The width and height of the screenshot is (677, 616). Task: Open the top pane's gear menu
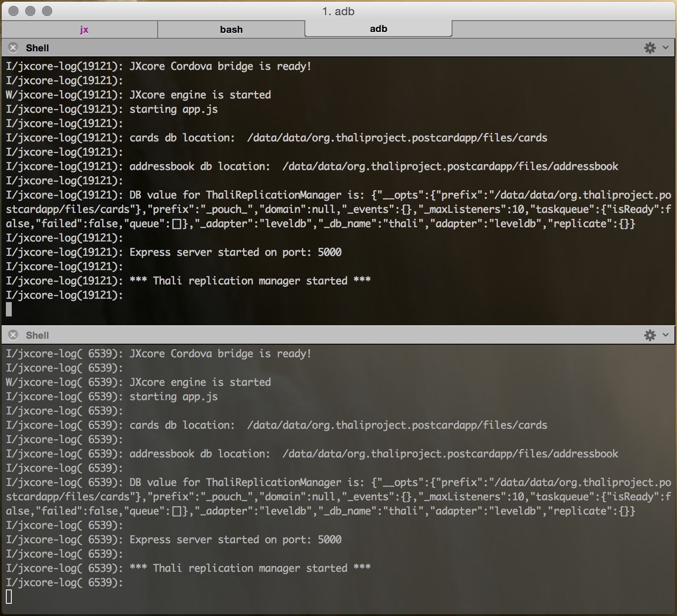click(650, 48)
